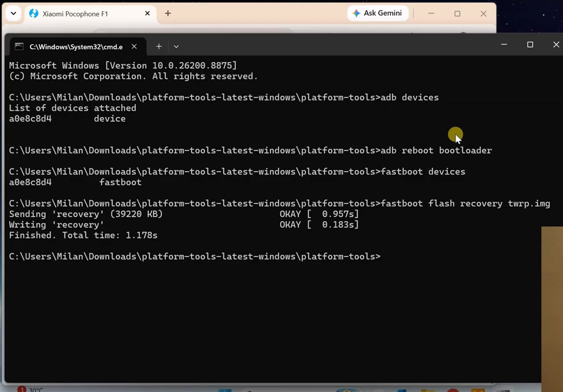Expand the terminal profiles dropdown
The image size is (563, 392).
click(x=176, y=47)
